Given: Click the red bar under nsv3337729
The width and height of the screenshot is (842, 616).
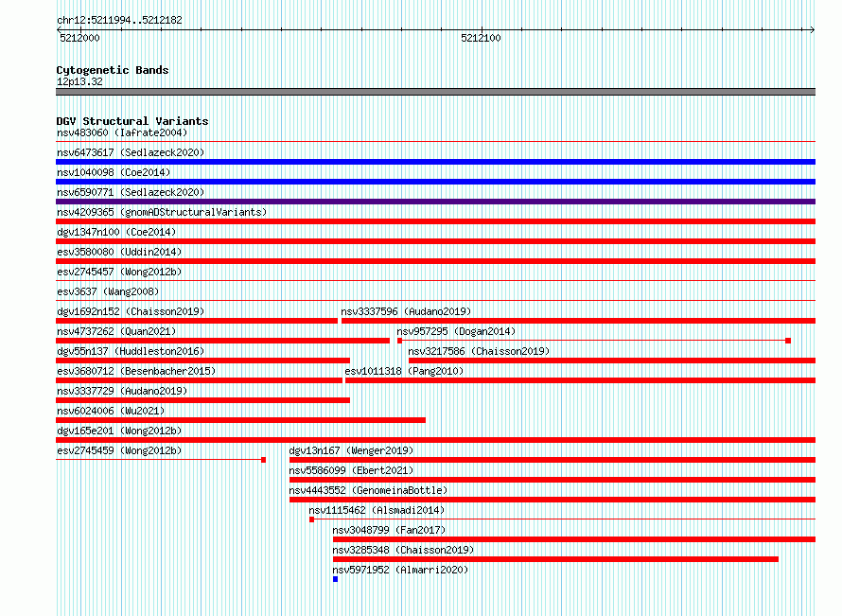Looking at the screenshot, I should [x=203, y=400].
